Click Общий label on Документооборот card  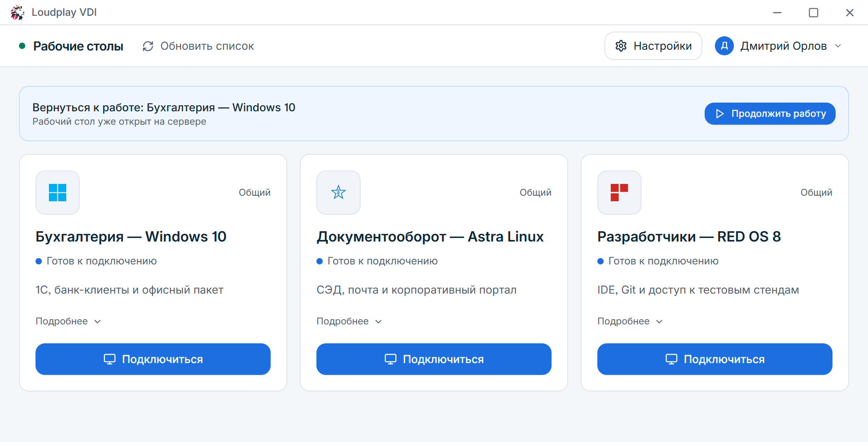[535, 193]
